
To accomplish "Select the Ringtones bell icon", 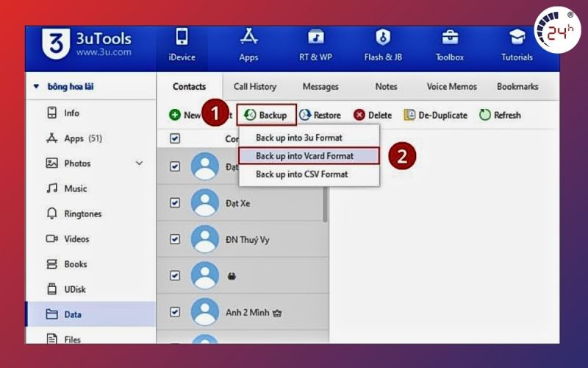I will click(51, 213).
